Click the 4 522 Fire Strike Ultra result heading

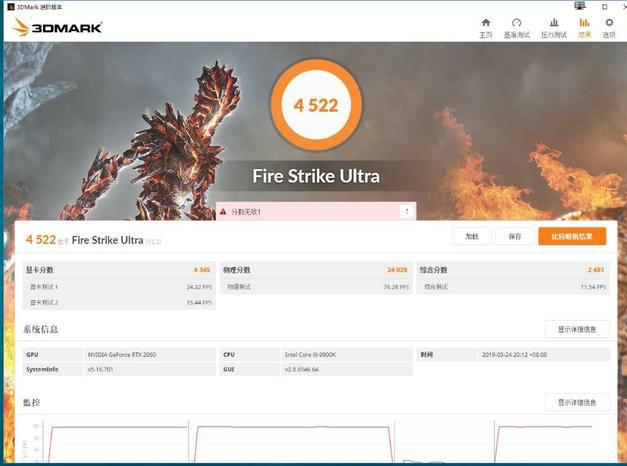pyautogui.click(x=93, y=240)
